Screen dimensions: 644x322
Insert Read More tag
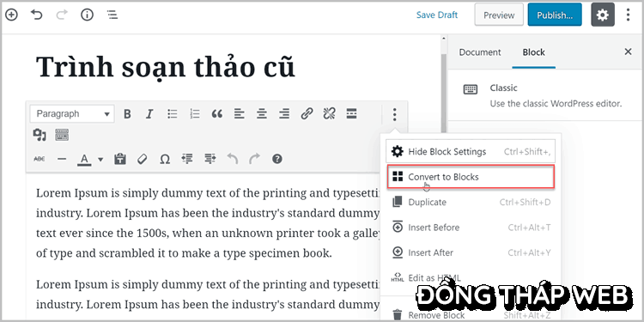point(351,113)
